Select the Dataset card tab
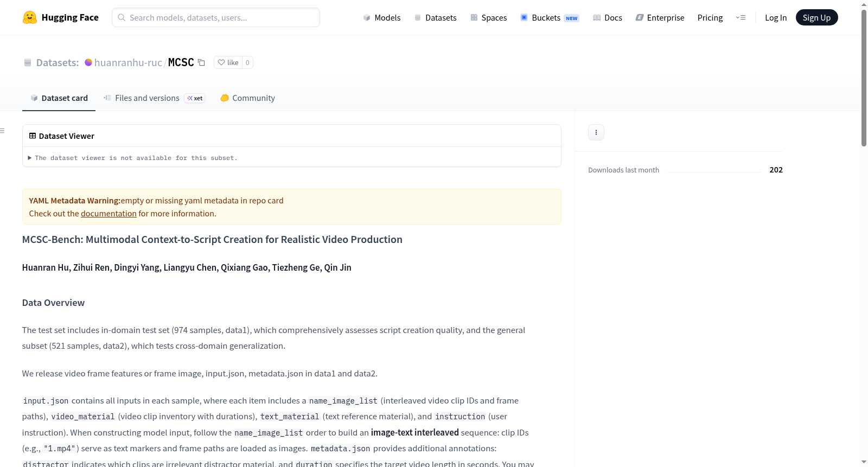 pos(59,98)
